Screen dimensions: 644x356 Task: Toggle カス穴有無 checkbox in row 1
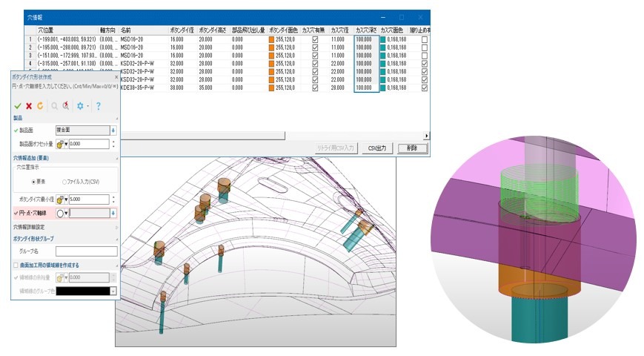pyautogui.click(x=316, y=39)
